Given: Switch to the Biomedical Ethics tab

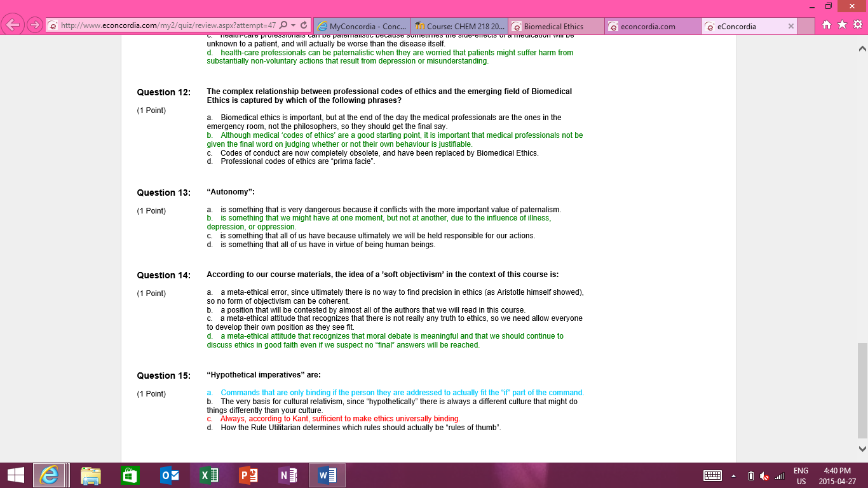Looking at the screenshot, I should [555, 27].
